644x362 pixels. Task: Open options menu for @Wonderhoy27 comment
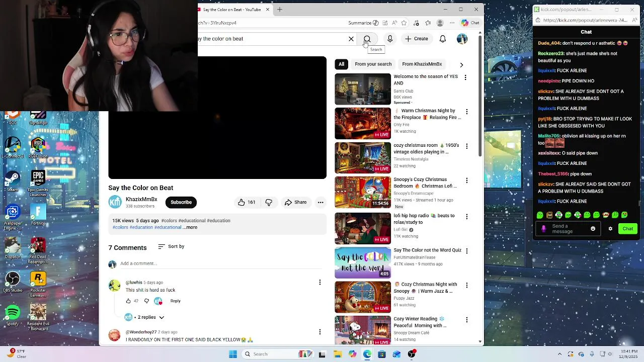[x=319, y=331]
